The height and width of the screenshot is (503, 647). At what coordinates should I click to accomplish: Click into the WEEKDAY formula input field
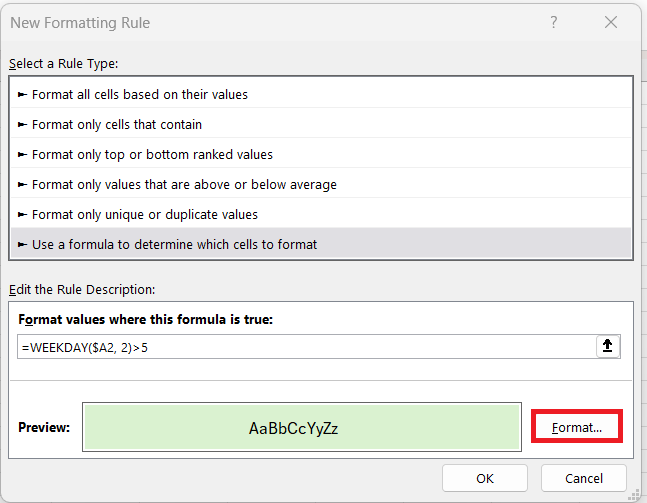[x=307, y=347]
